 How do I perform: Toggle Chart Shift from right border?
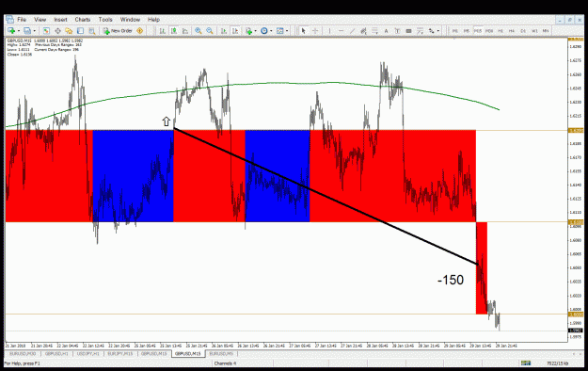click(235, 31)
